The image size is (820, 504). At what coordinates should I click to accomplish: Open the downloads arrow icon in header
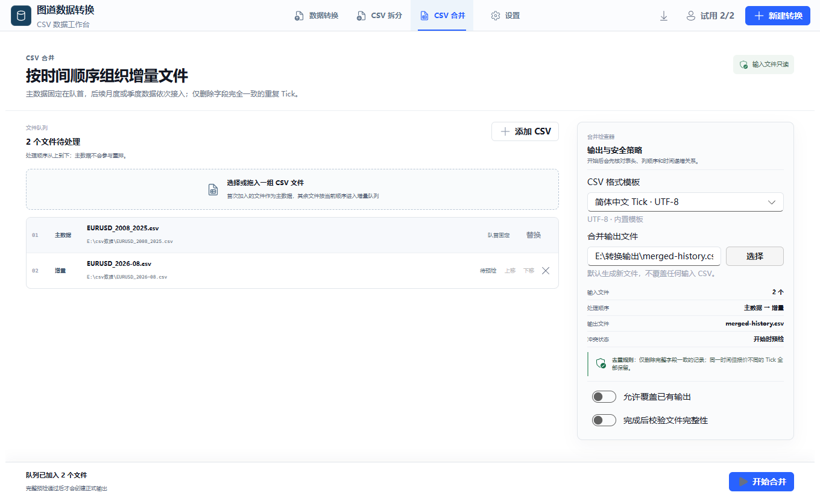point(664,16)
